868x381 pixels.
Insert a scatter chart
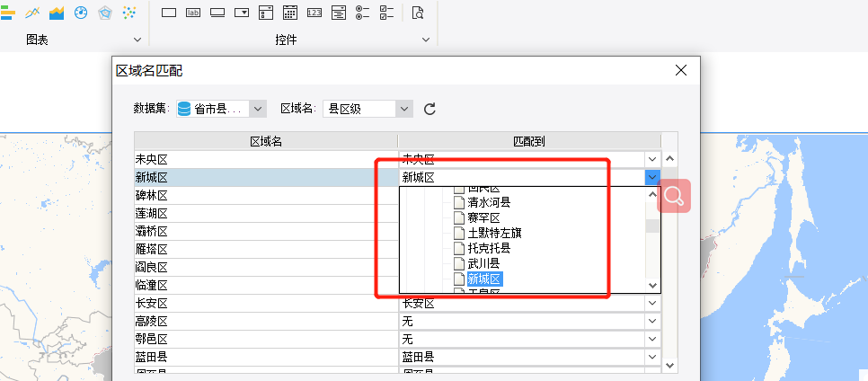click(129, 13)
